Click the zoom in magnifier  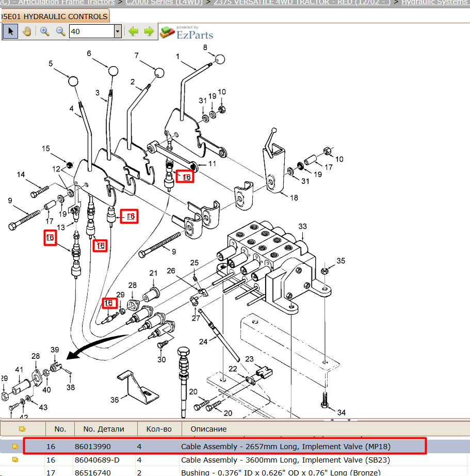[44, 31]
